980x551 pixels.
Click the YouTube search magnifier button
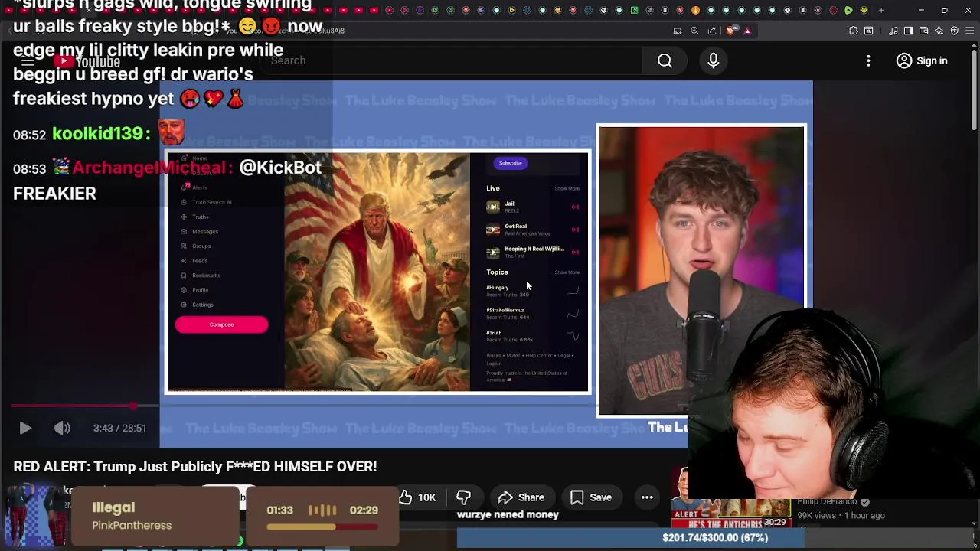[665, 60]
